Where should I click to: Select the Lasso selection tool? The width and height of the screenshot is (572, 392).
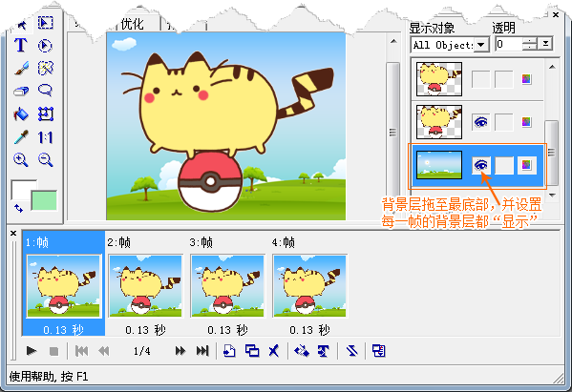(45, 91)
